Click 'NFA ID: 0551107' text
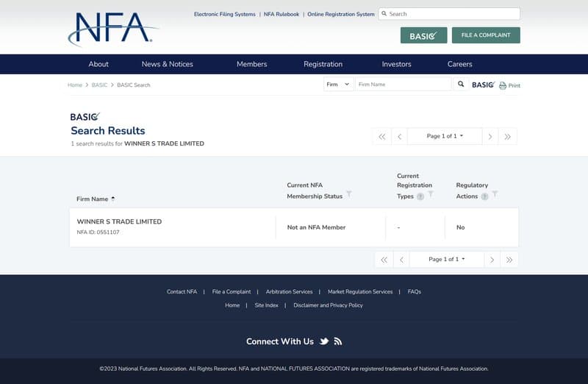This screenshot has width=588, height=384. [98, 232]
